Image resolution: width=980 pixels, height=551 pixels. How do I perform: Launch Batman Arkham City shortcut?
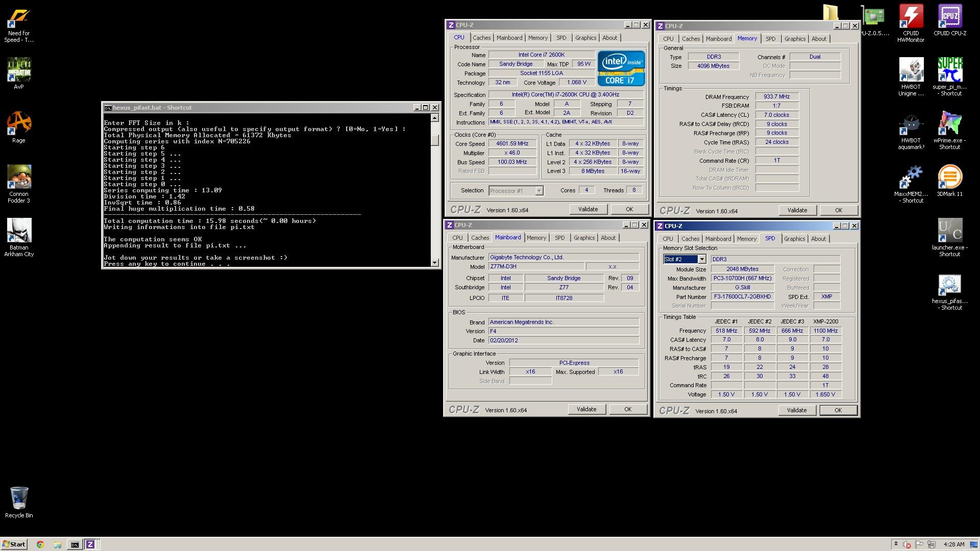pyautogui.click(x=19, y=238)
